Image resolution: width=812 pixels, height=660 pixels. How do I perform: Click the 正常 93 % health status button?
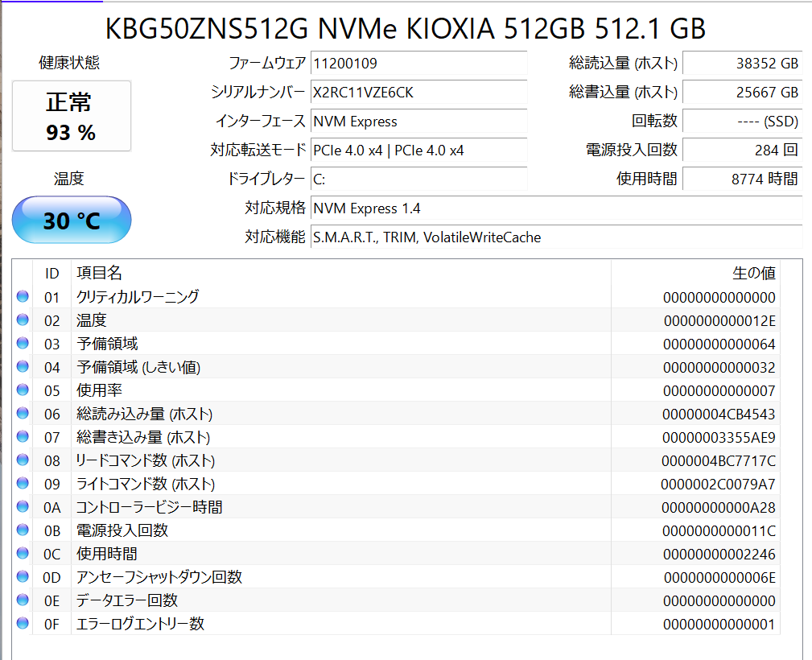tap(71, 116)
